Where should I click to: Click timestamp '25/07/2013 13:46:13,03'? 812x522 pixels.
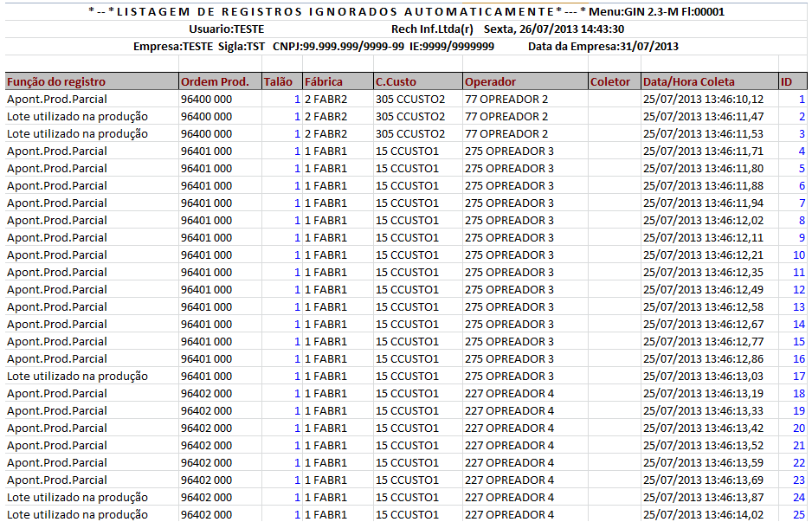click(x=703, y=377)
